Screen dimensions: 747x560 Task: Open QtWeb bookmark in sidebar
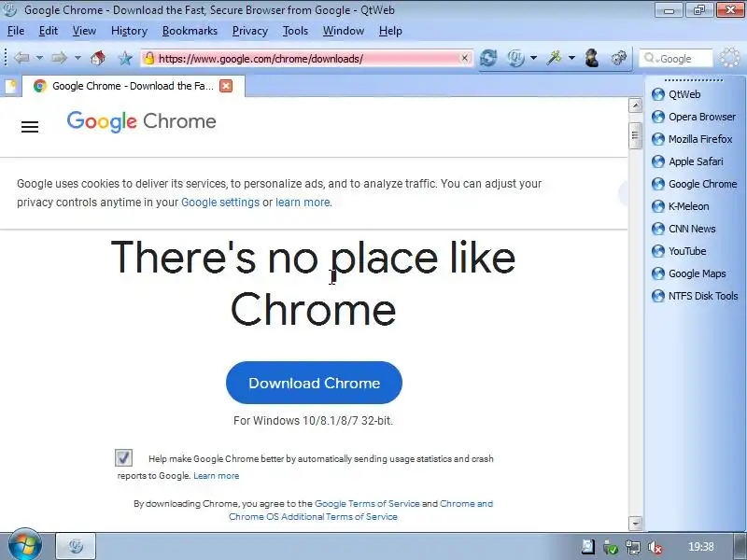coord(676,94)
